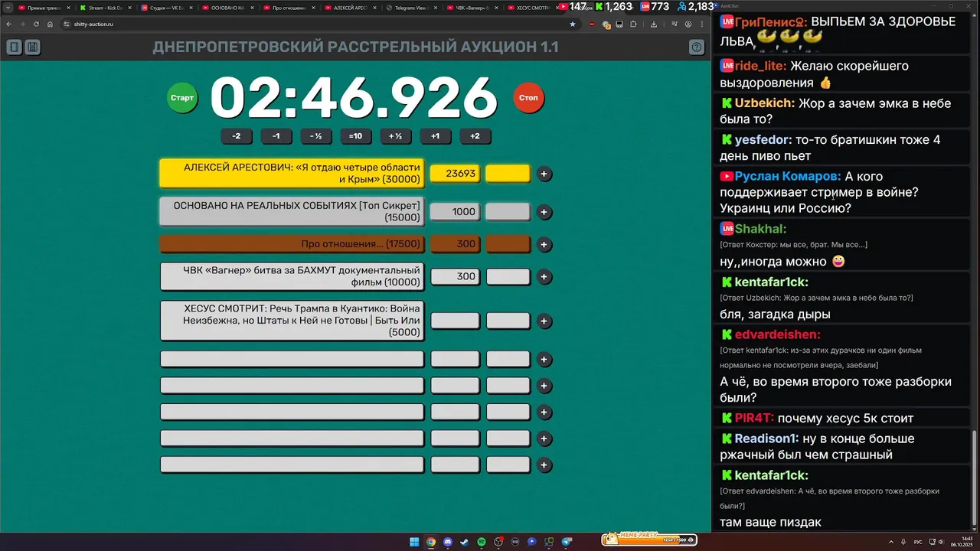Switch to the Прямые трансляции browser tab

[44, 8]
